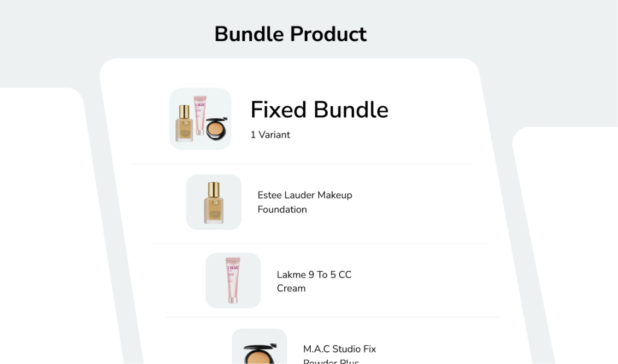618x364 pixels.
Task: Click the Bundle Product heading
Action: pos(290,34)
